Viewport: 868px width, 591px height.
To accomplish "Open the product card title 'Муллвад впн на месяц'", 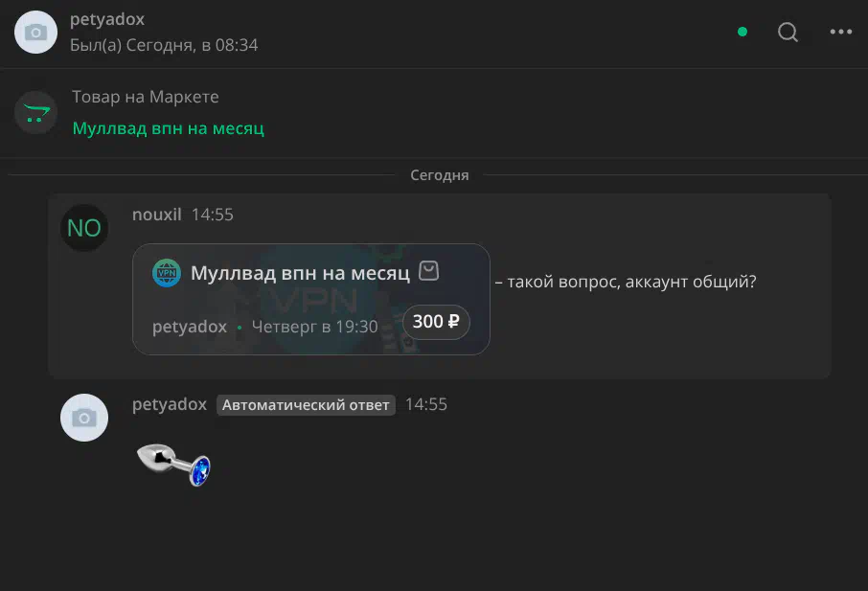I will coord(300,273).
